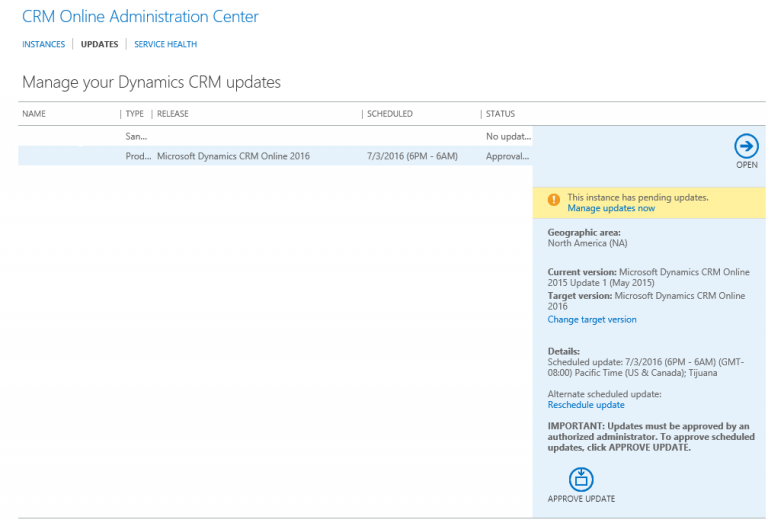Image resolution: width=768 pixels, height=520 pixels.
Task: Switch to the UPDATES tab
Action: tap(99, 44)
